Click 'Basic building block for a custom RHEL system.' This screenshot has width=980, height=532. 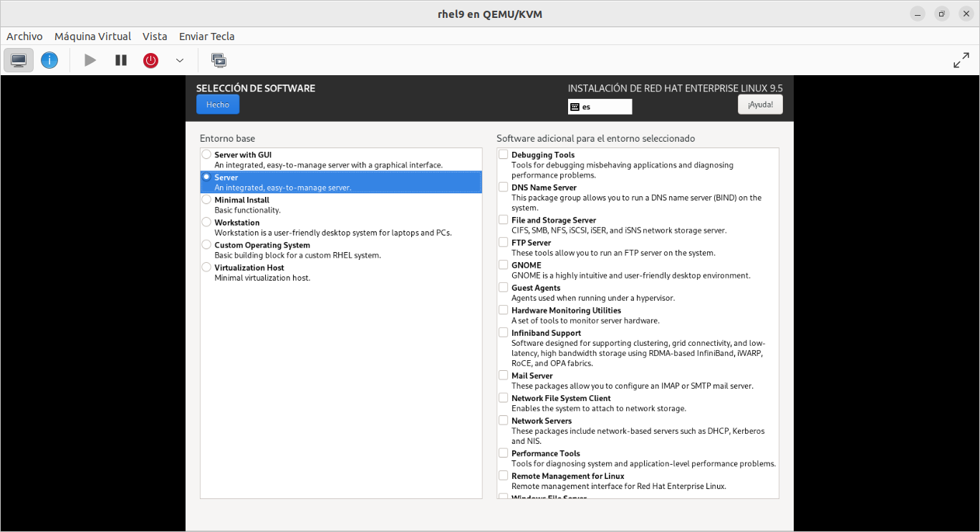click(298, 255)
